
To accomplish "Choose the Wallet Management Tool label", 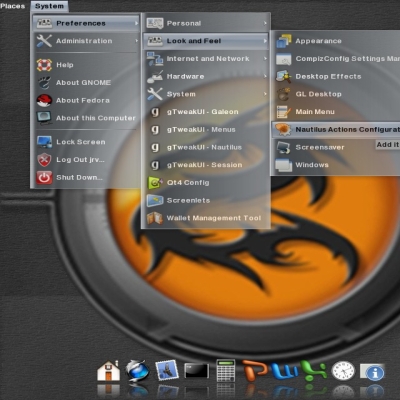I will [214, 218].
